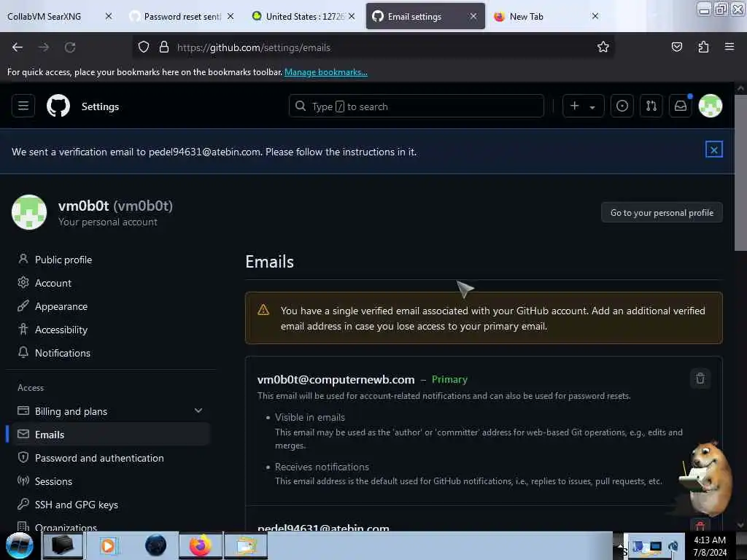Close the Email settings tab

tap(473, 16)
